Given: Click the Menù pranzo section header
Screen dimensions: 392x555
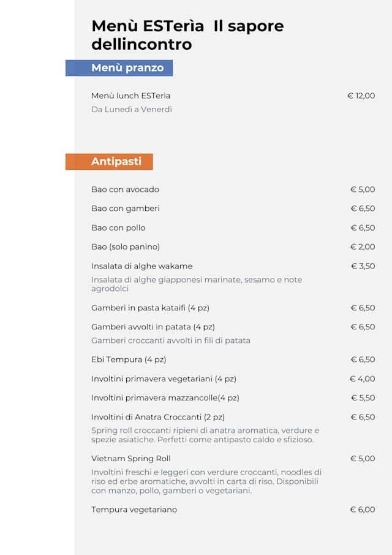Looking at the screenshot, I should 127,68.
